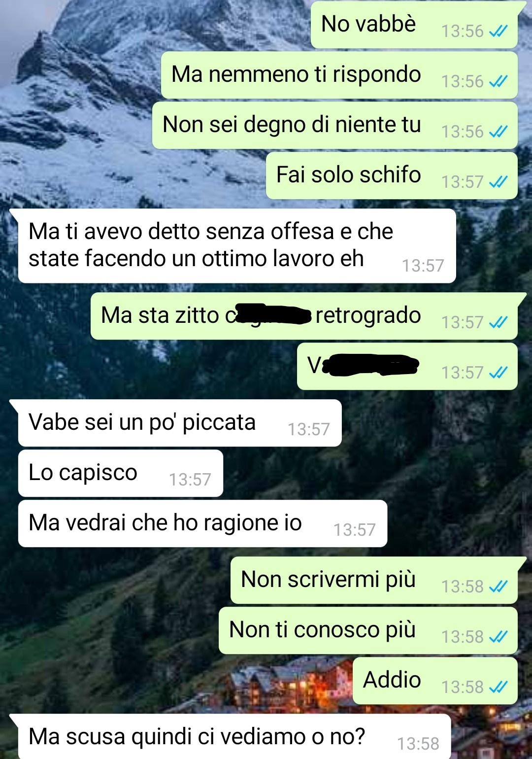Viewport: 532px width, 759px height.
Task: Tap the censored short message starting with V
Action: [x=407, y=366]
